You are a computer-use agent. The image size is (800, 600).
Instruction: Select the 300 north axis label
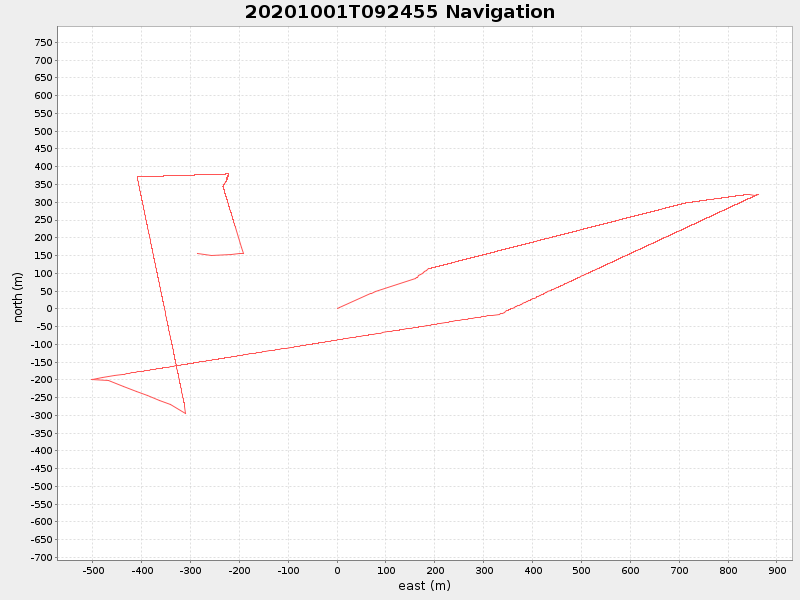tap(43, 202)
